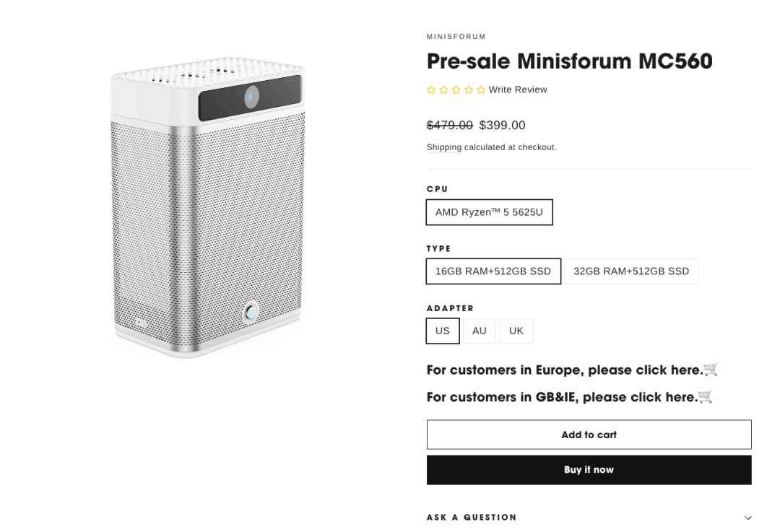Click the fifth rating star

pos(481,90)
